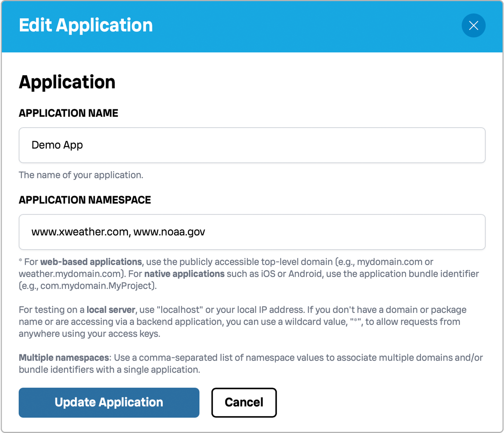
Task: Select the Application section heading
Action: pos(67,82)
